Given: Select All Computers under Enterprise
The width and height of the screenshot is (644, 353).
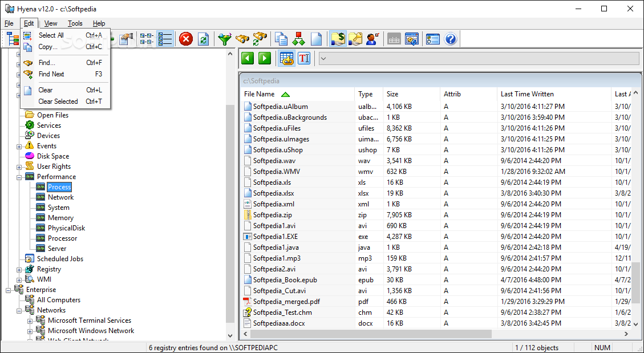Looking at the screenshot, I should [59, 300].
